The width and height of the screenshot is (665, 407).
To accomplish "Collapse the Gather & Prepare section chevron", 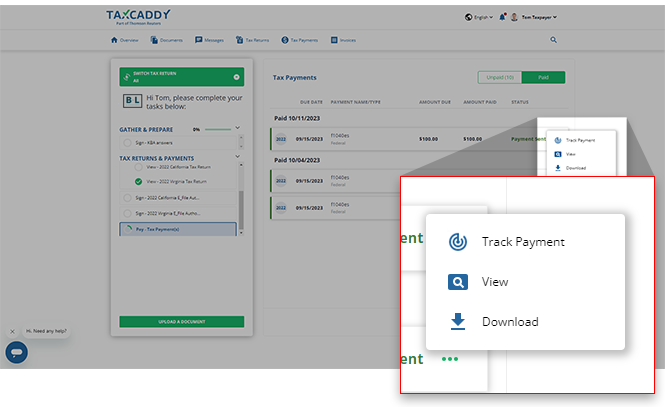I will coord(238,128).
